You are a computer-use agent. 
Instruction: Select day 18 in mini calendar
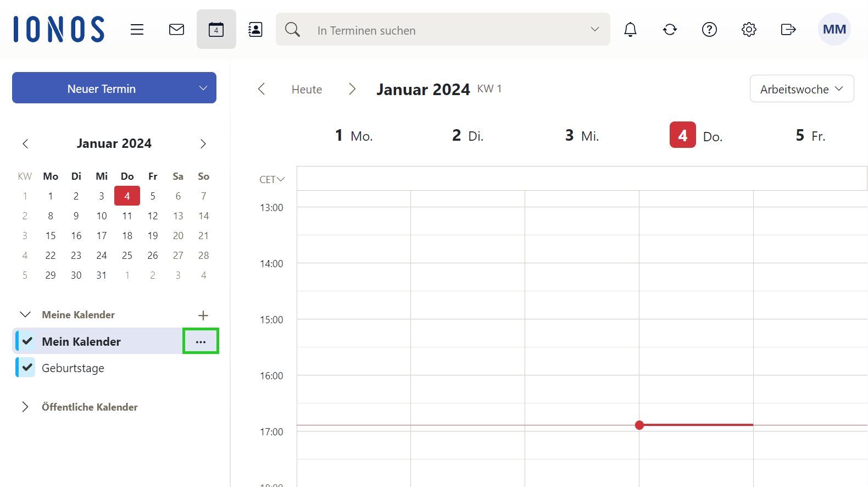127,235
